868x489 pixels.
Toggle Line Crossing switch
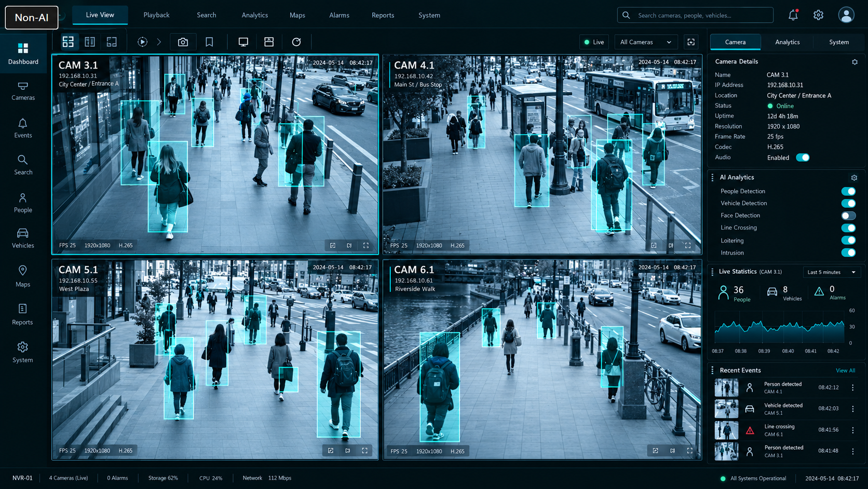(848, 228)
